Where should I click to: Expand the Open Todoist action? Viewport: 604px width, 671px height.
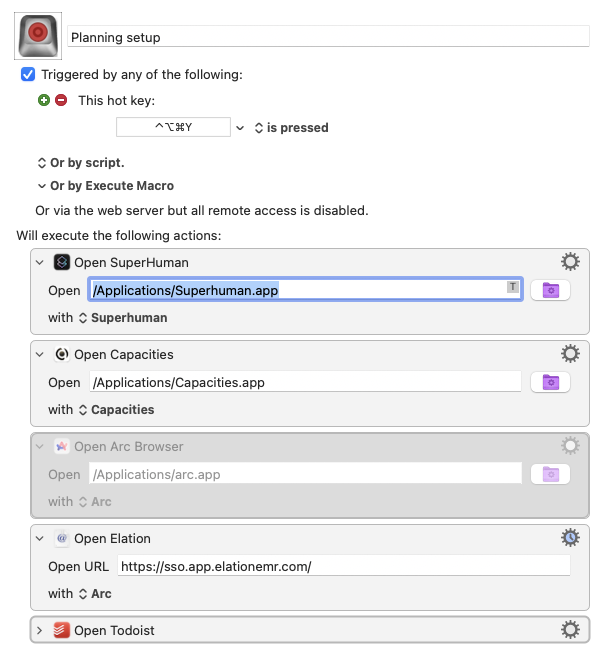click(40, 630)
